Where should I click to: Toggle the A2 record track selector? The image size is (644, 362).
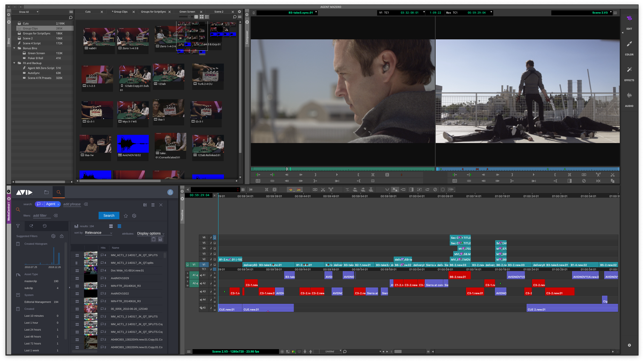pyautogui.click(x=204, y=283)
